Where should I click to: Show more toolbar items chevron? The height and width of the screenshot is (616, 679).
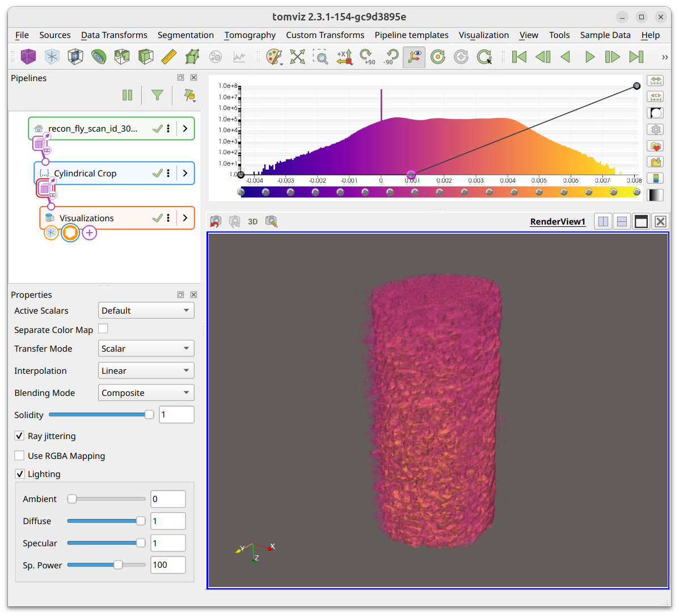(x=664, y=57)
